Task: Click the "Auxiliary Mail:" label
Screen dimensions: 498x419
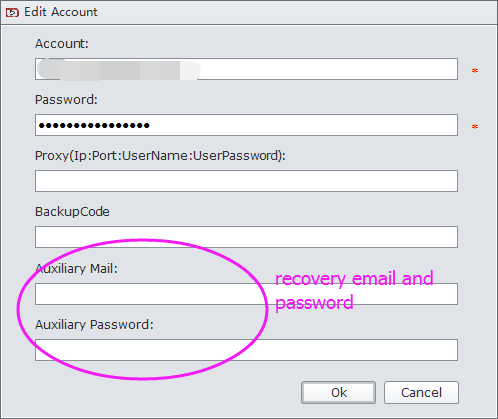Action: point(76,268)
